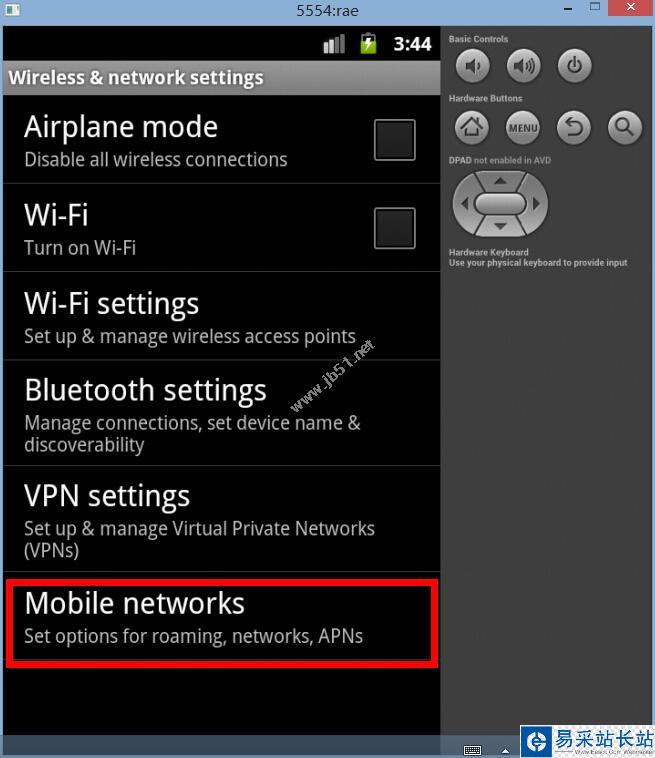The height and width of the screenshot is (758, 655).
Task: Click the DPAD down arrow
Action: click(500, 226)
